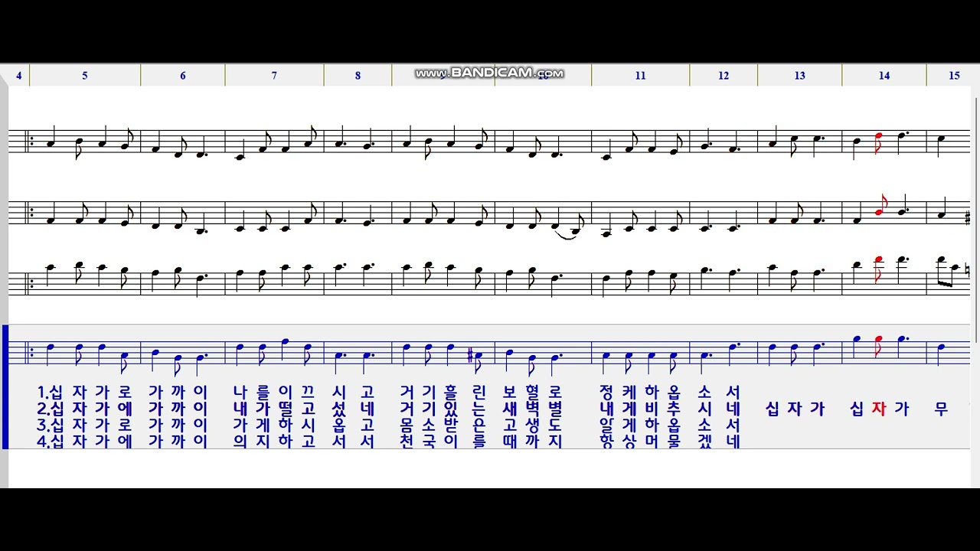Click measure number 7 in the ruler

[274, 76]
